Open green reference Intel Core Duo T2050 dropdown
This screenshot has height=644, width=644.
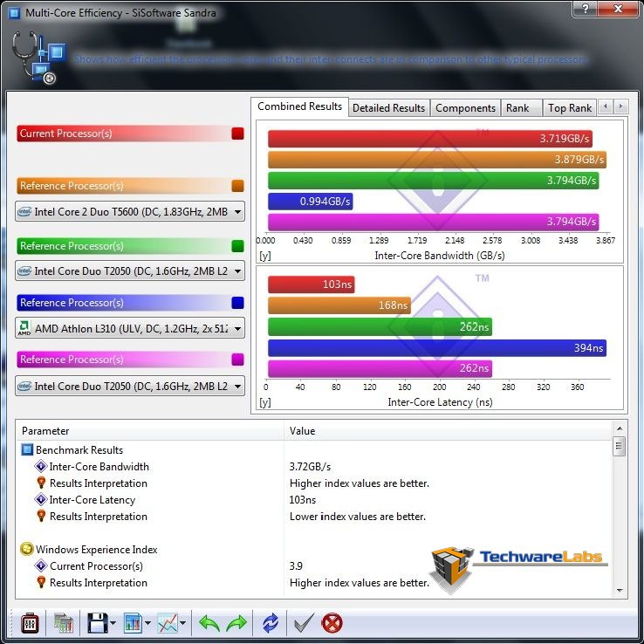[130, 271]
